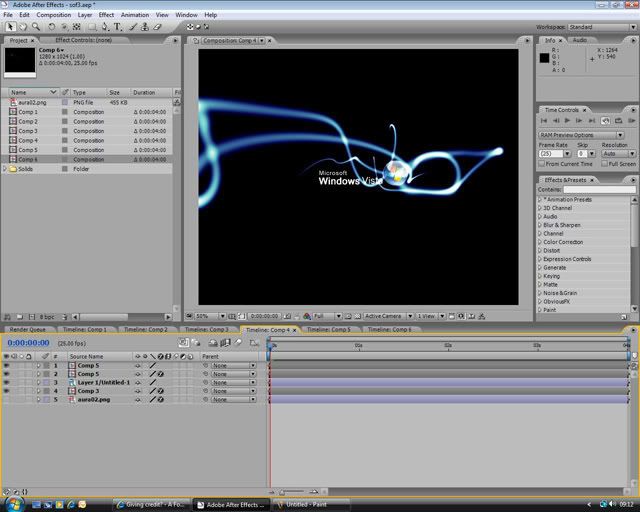Click the blue current time display in timeline
The width and height of the screenshot is (640, 512).
28,343
